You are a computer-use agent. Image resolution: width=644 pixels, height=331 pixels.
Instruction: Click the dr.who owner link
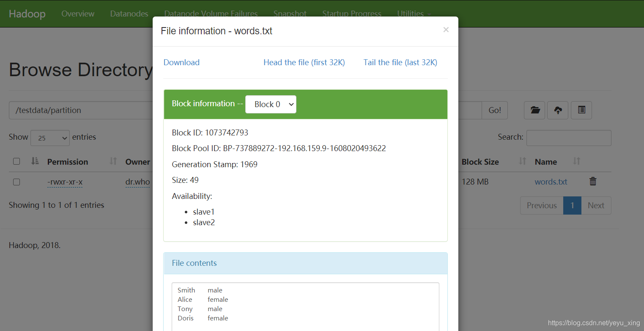point(137,182)
